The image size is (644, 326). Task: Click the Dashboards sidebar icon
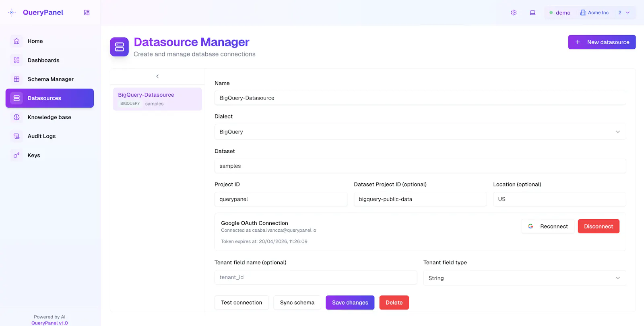tap(17, 60)
